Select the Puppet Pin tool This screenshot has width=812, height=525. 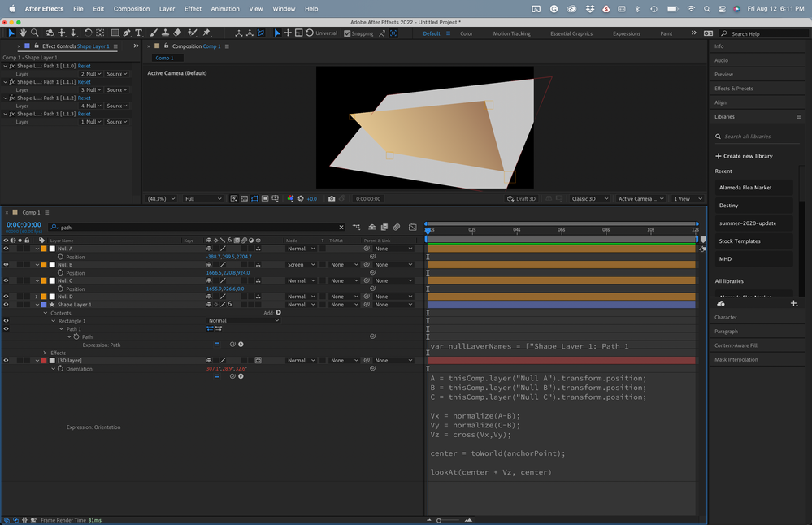pos(206,33)
